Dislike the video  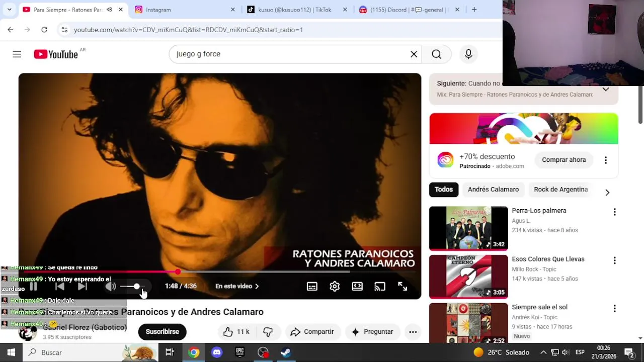coord(268,332)
